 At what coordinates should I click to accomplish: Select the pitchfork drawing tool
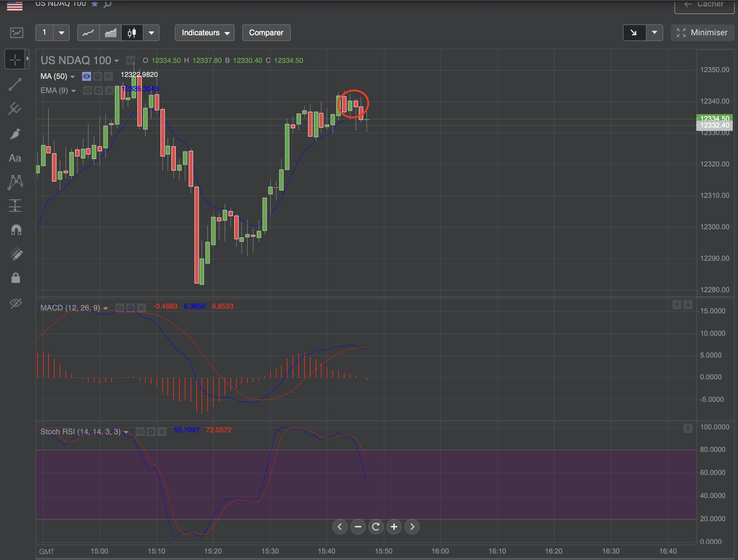click(x=15, y=109)
